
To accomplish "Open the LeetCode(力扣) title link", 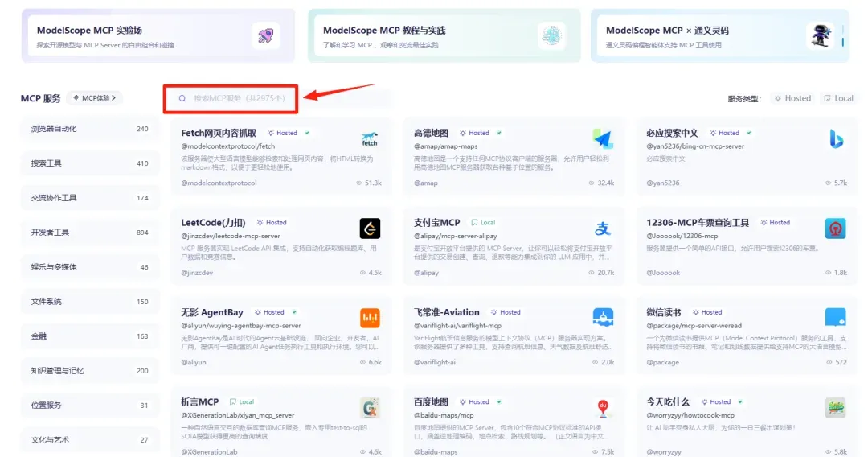I will [213, 223].
